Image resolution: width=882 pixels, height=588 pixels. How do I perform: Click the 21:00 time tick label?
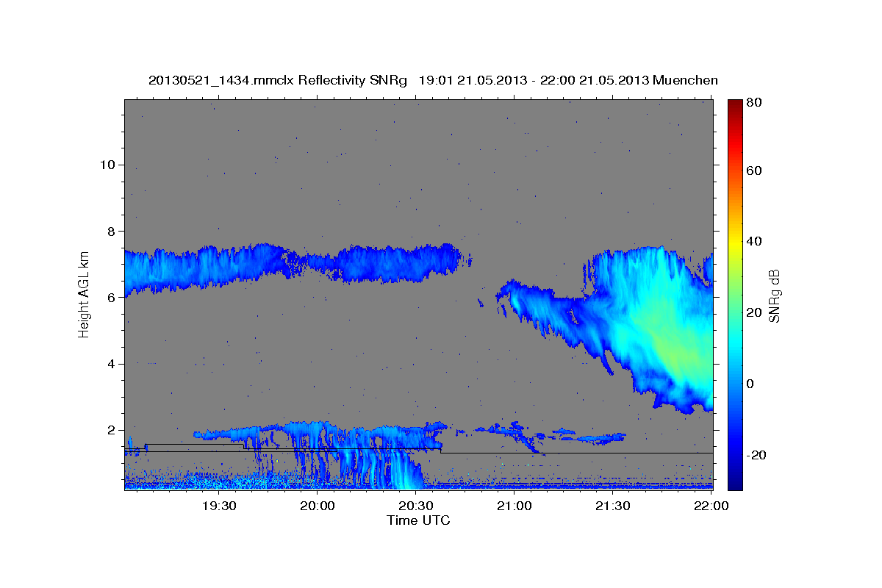tap(514, 506)
